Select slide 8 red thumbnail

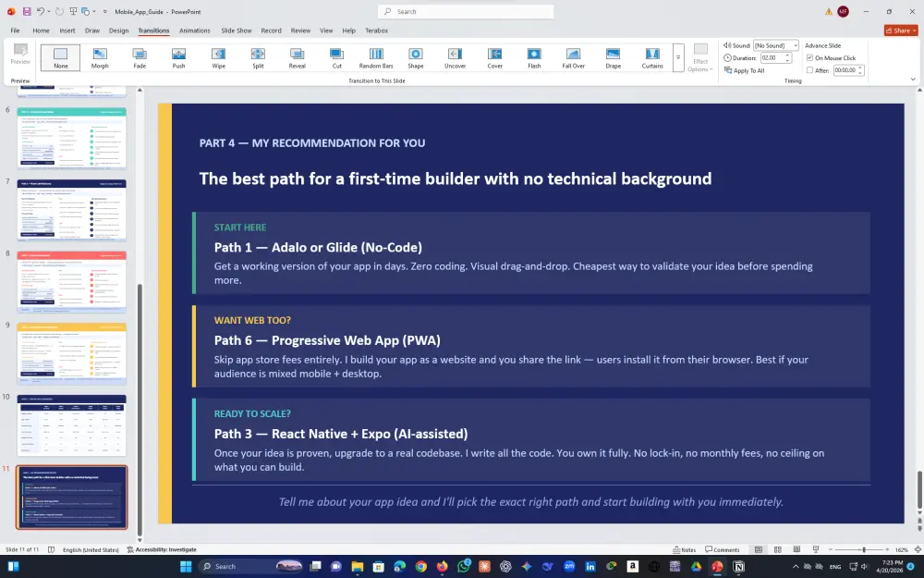71,282
